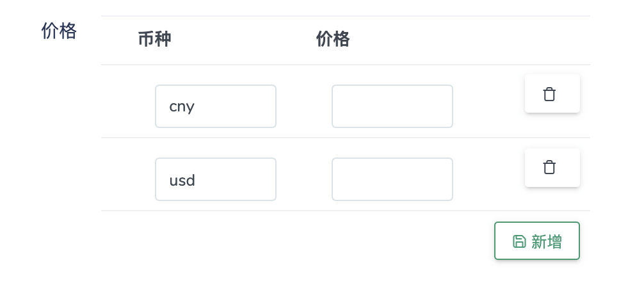Remove the last currency entry via trash icon
Viewport: 644px width, 283px height.
[x=552, y=168]
